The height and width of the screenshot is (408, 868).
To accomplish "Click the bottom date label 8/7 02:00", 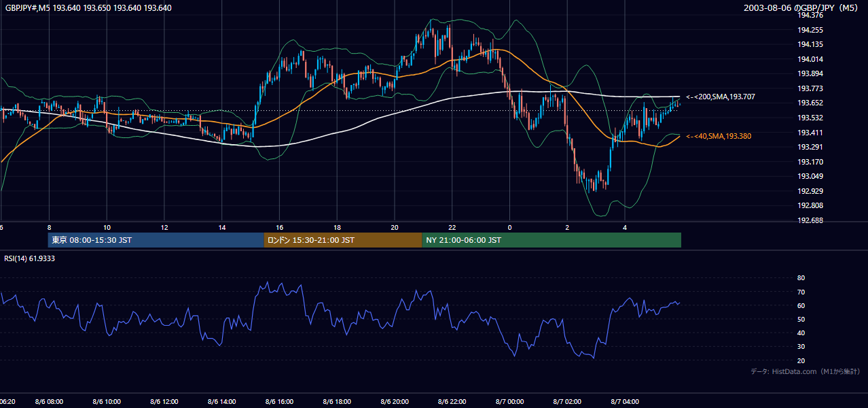I will [x=568, y=402].
